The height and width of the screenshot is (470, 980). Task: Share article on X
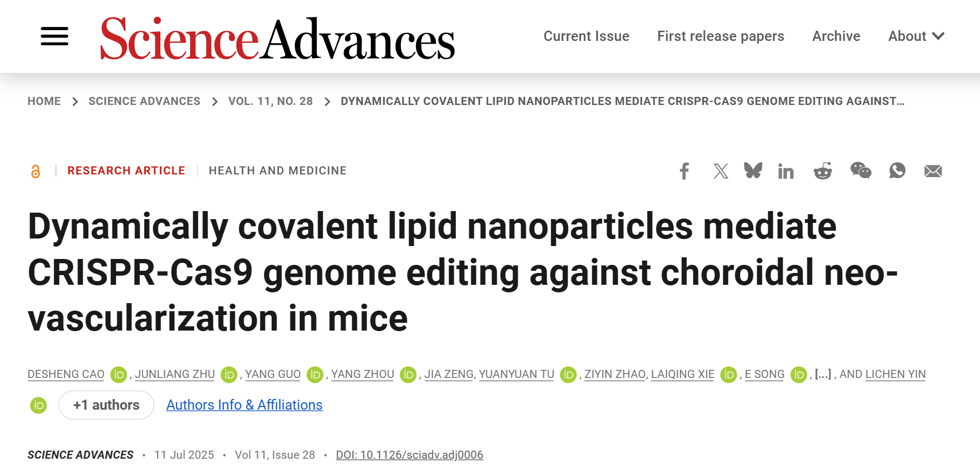721,171
